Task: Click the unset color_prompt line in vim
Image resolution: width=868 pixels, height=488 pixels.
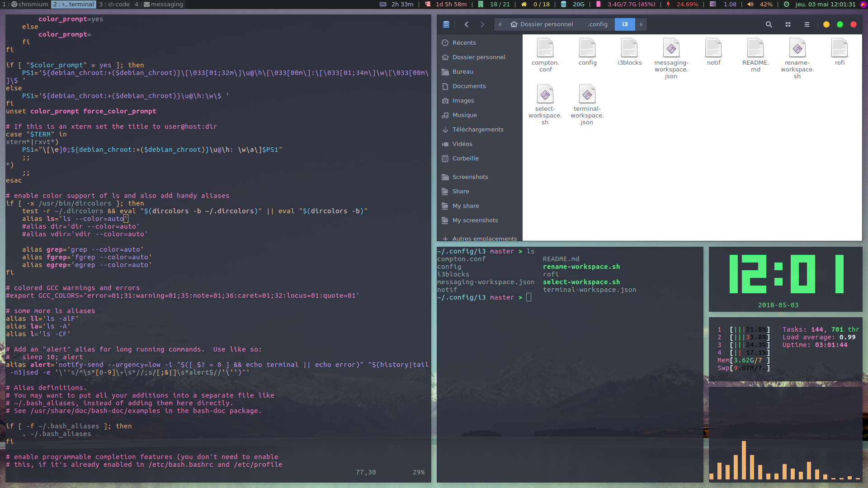Action: coord(81,111)
